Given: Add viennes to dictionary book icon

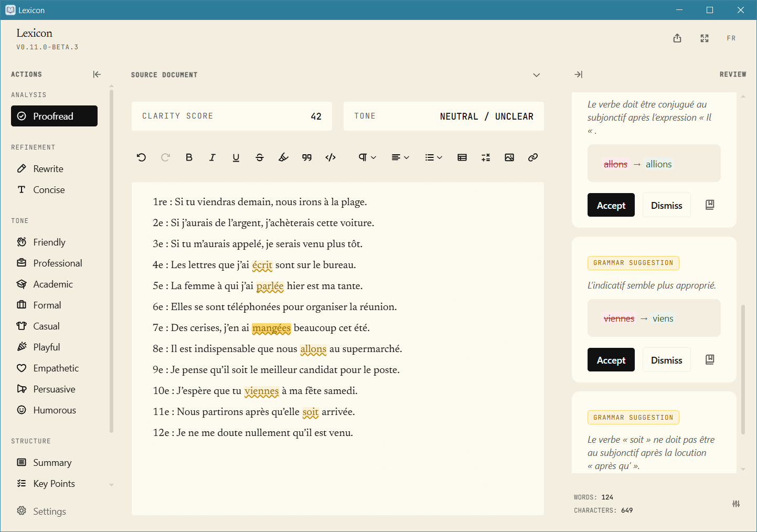Looking at the screenshot, I should click(710, 359).
